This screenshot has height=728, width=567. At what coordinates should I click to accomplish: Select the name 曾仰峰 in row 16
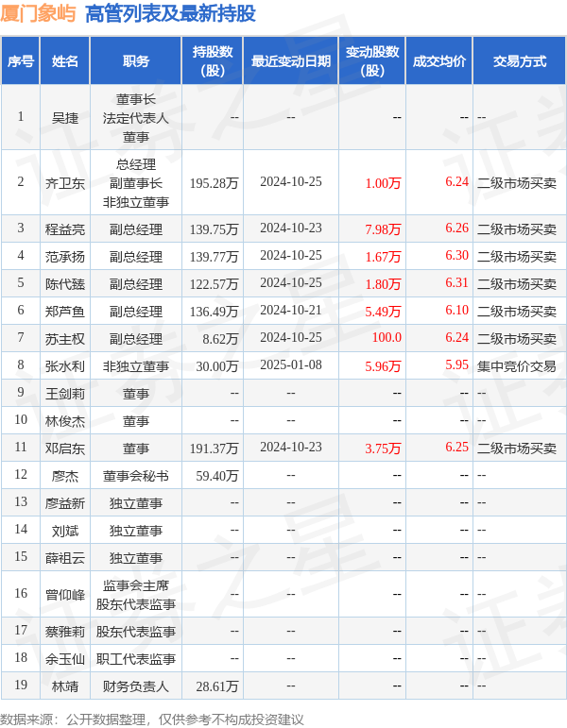coord(65,594)
